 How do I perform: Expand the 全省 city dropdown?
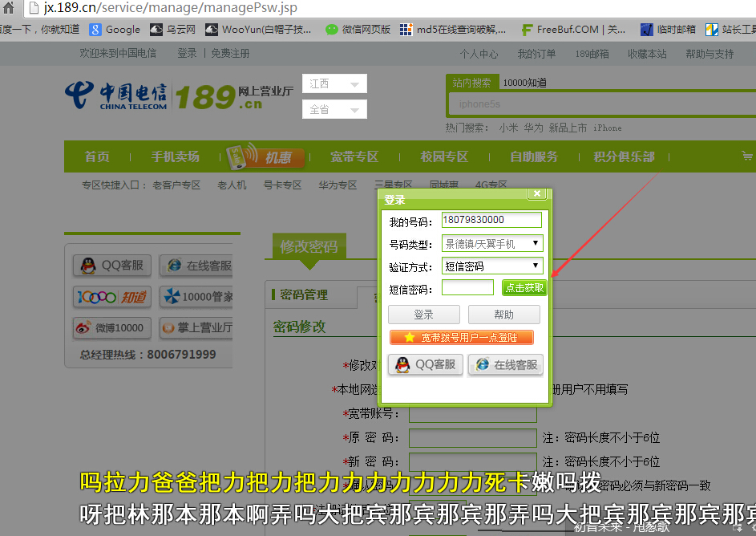(x=334, y=109)
